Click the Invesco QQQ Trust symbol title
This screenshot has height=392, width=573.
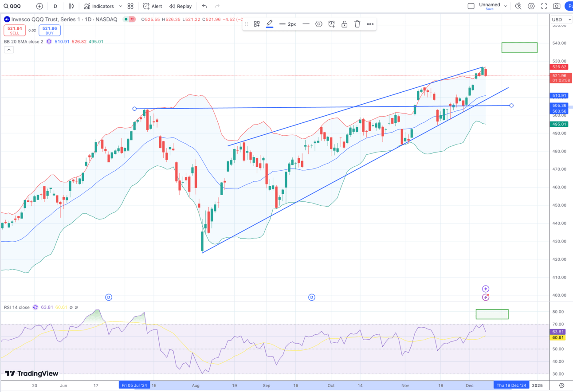click(x=64, y=20)
